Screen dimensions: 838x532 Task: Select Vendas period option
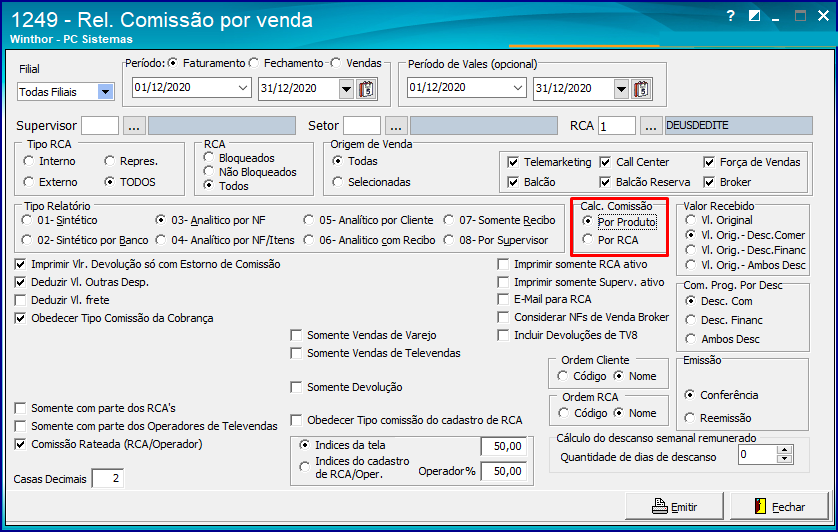click(x=336, y=63)
